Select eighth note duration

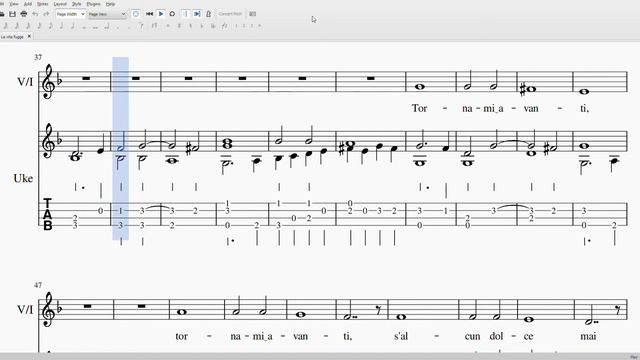pyautogui.click(x=50, y=26)
